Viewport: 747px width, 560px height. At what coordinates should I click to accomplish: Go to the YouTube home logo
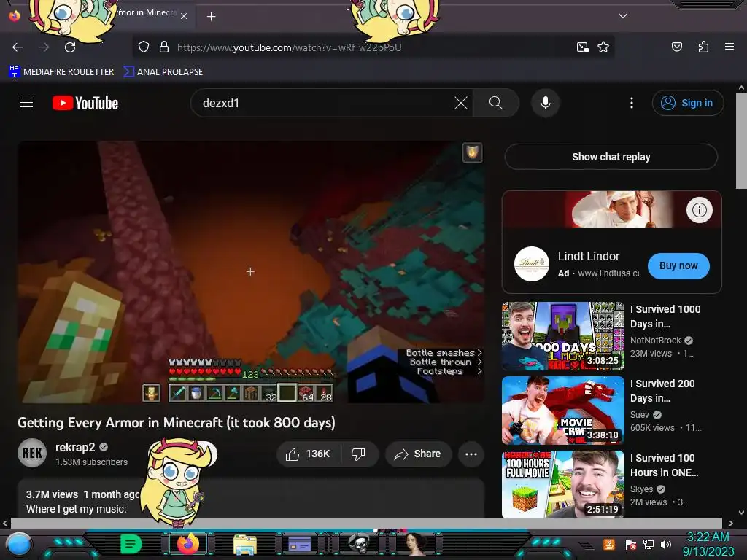pos(85,103)
